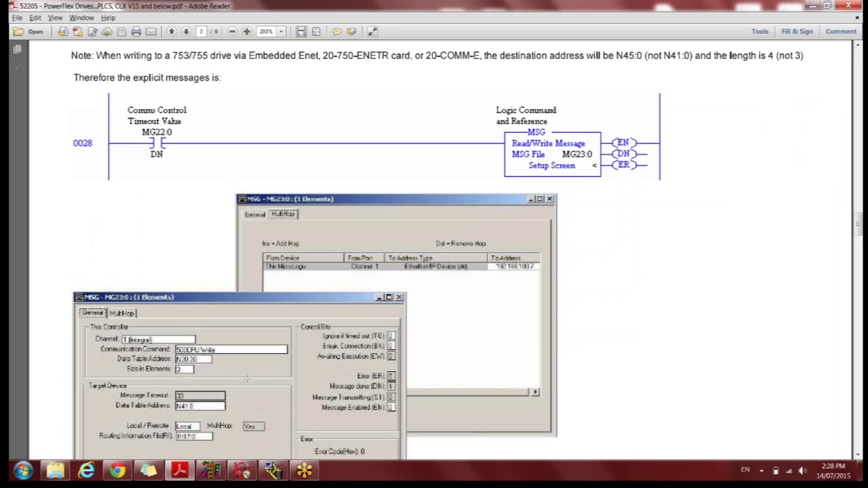The image size is (868, 488).
Task: Click the cloud upload icon in toolbar
Action: click(x=107, y=31)
